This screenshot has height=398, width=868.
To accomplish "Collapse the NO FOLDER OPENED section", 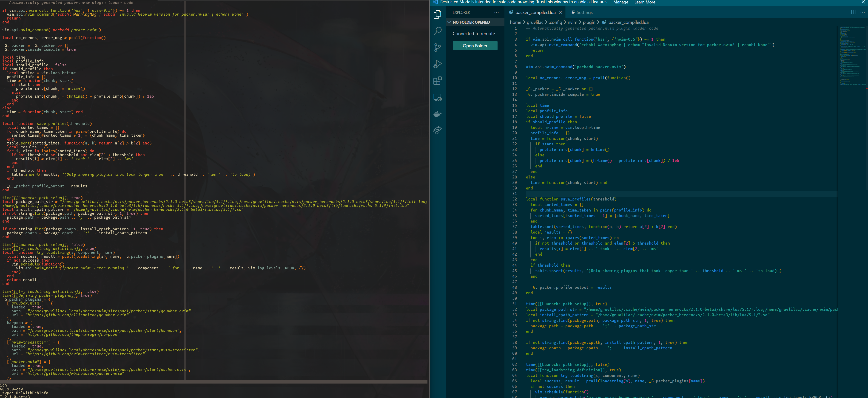I will click(449, 22).
